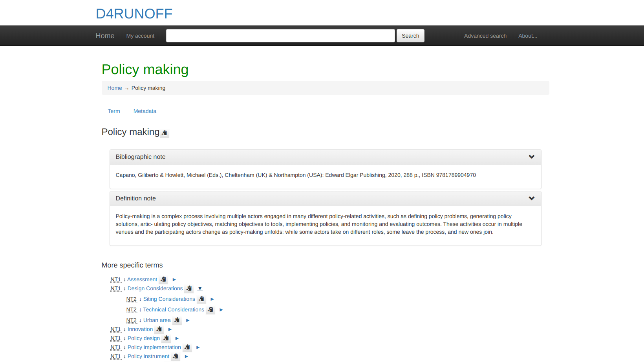Copy the Policy making heading term to clipboard
The width and height of the screenshot is (644, 362).
(x=165, y=133)
